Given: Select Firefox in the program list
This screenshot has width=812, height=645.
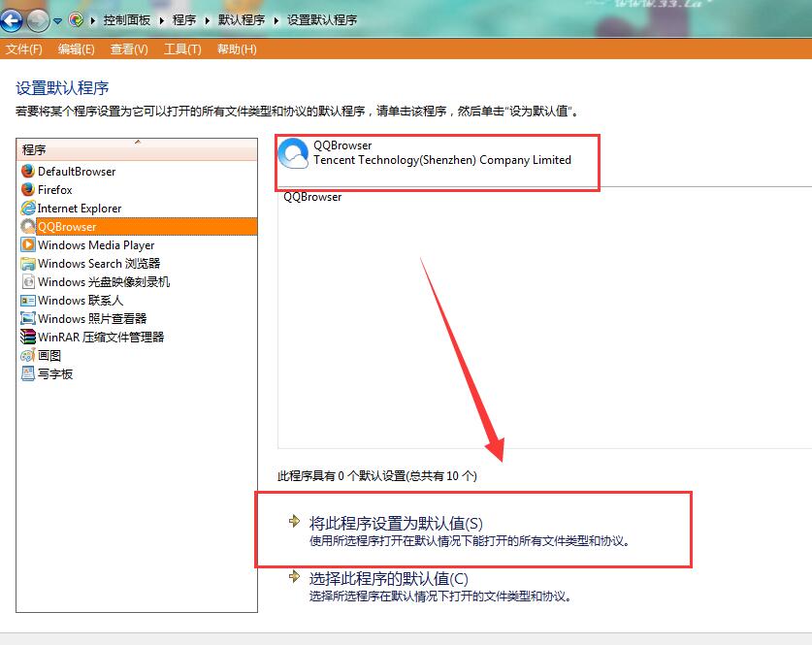Looking at the screenshot, I should pyautogui.click(x=55, y=190).
